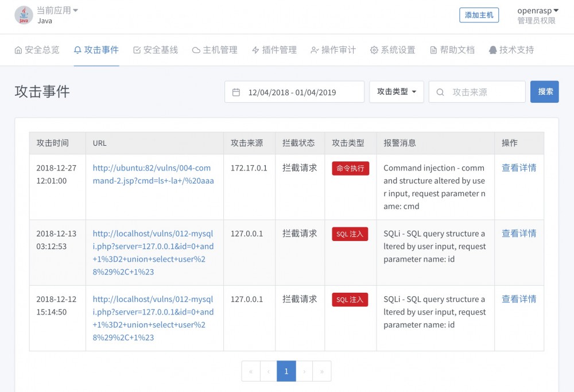The width and height of the screenshot is (574, 392).
Task: Click the 拦截请求 status in the 2018-12-27 row
Action: [300, 168]
